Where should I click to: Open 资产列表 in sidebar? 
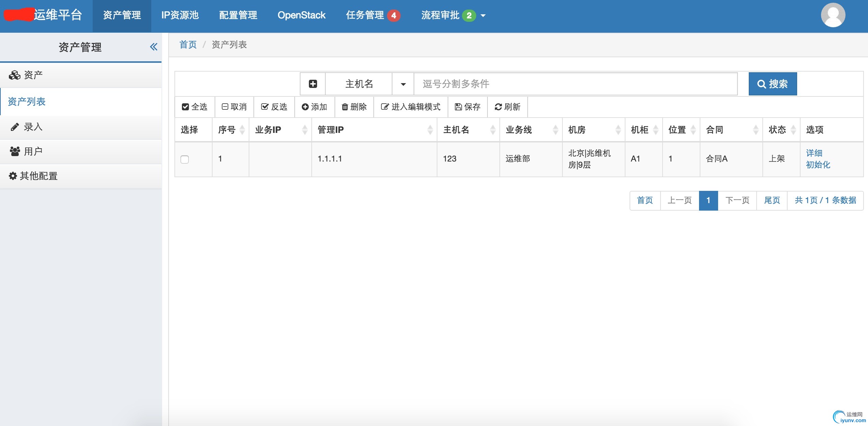pos(81,102)
